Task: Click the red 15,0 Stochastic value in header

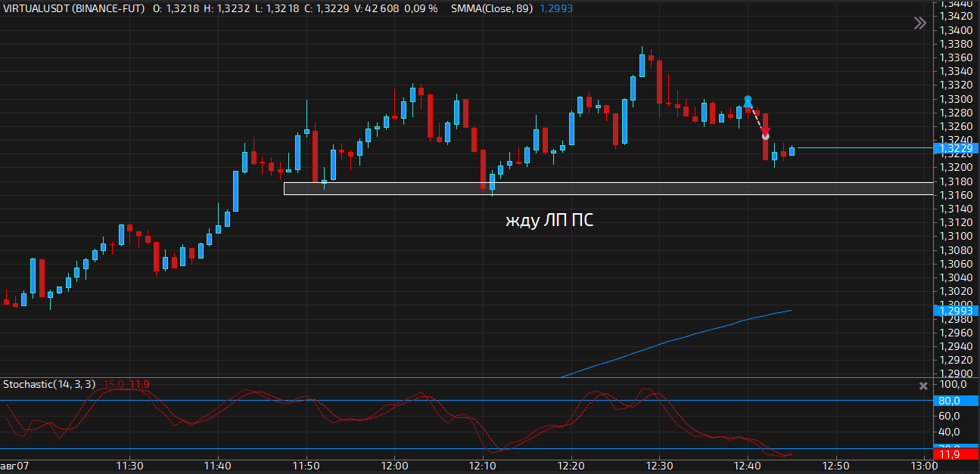Action: pos(114,384)
